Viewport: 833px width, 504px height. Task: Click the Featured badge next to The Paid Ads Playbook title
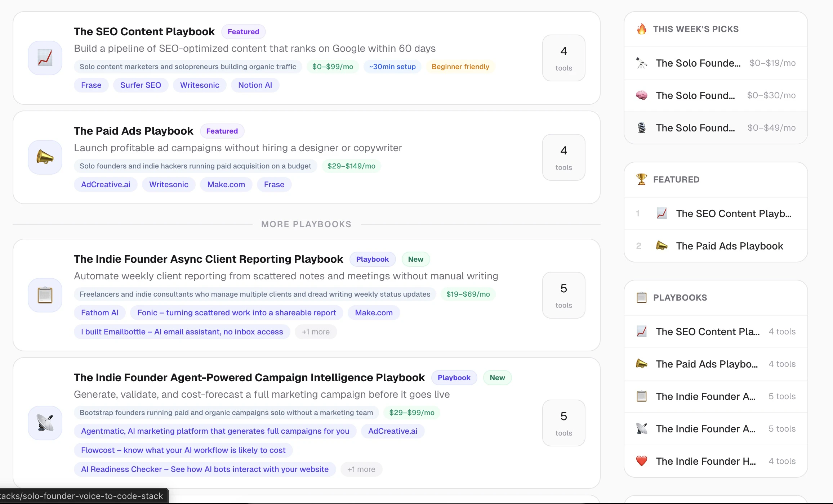[222, 131]
